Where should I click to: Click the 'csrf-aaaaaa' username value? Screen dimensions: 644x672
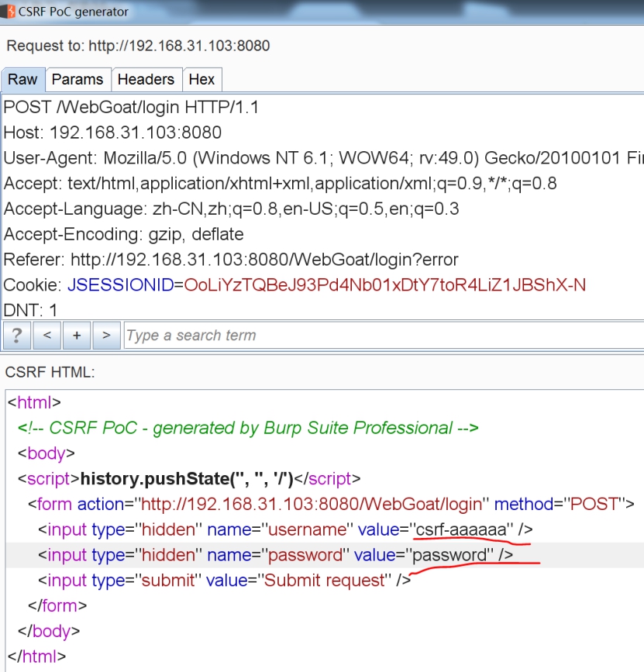point(461,529)
